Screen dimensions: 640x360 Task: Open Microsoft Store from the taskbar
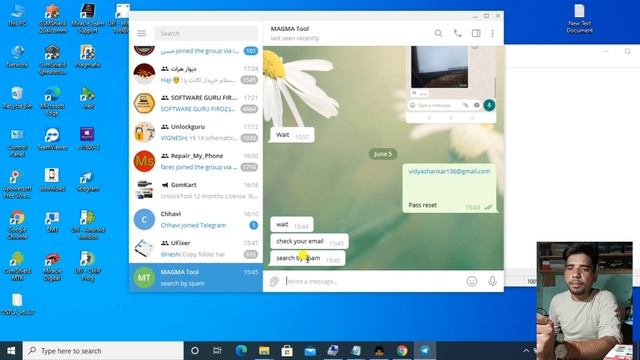287,351
